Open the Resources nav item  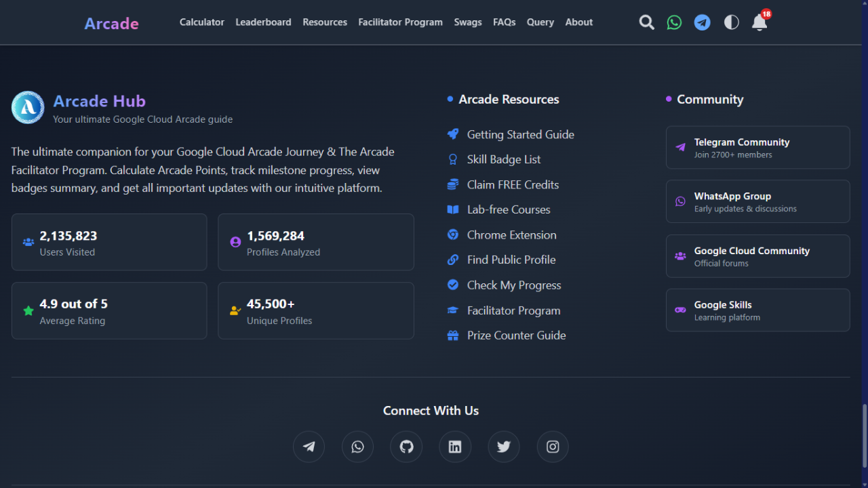pos(325,22)
